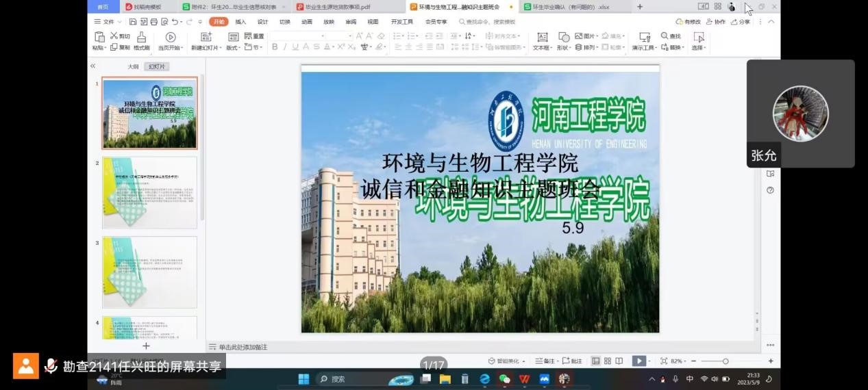The image size is (868, 390).
Task: Open Microsoft Edge on the taskbar
Action: [485, 378]
